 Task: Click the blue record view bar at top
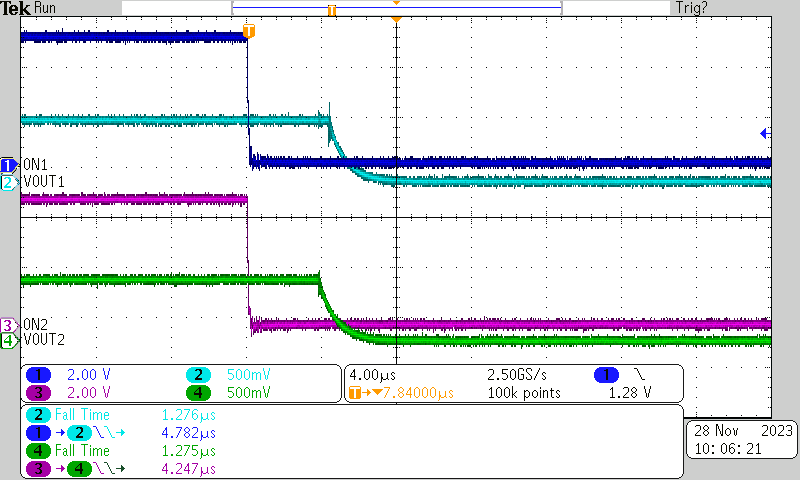pos(396,8)
